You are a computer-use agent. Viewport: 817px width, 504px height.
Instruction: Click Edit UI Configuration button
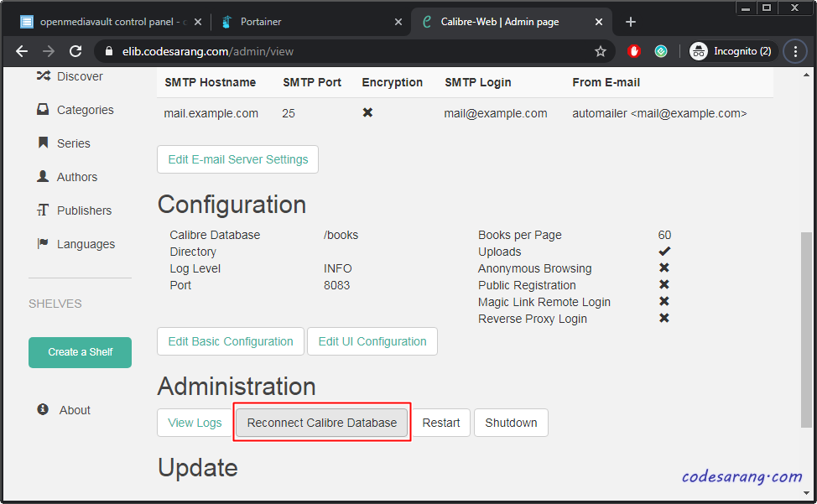pos(372,341)
